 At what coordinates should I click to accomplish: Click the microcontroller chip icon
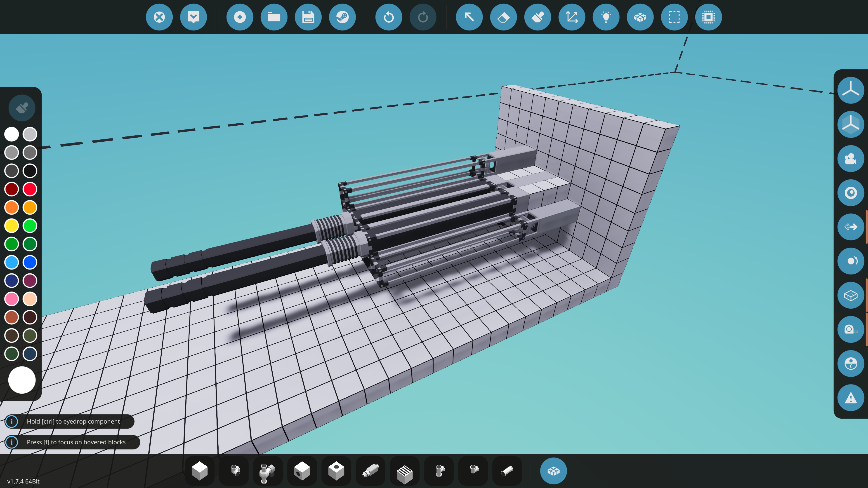point(708,17)
